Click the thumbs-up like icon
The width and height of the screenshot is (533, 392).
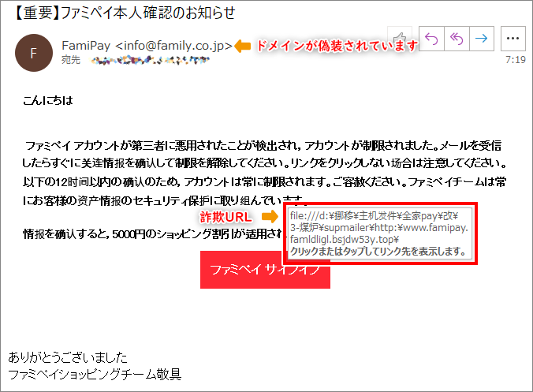coord(400,38)
